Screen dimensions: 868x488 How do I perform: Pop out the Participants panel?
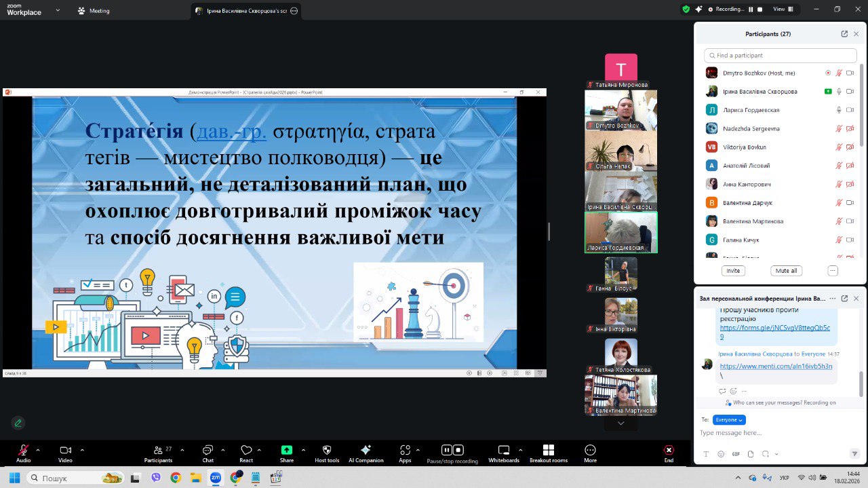(x=844, y=34)
